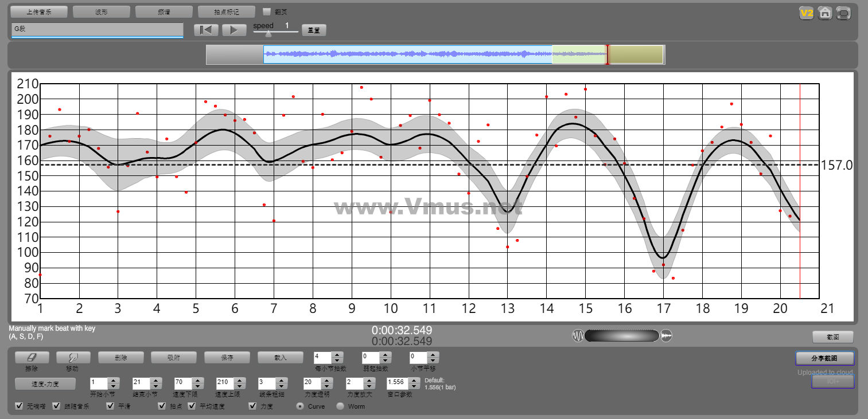Click the 上传音乐 upload music button
Screen dimensions: 868x419
[39, 11]
